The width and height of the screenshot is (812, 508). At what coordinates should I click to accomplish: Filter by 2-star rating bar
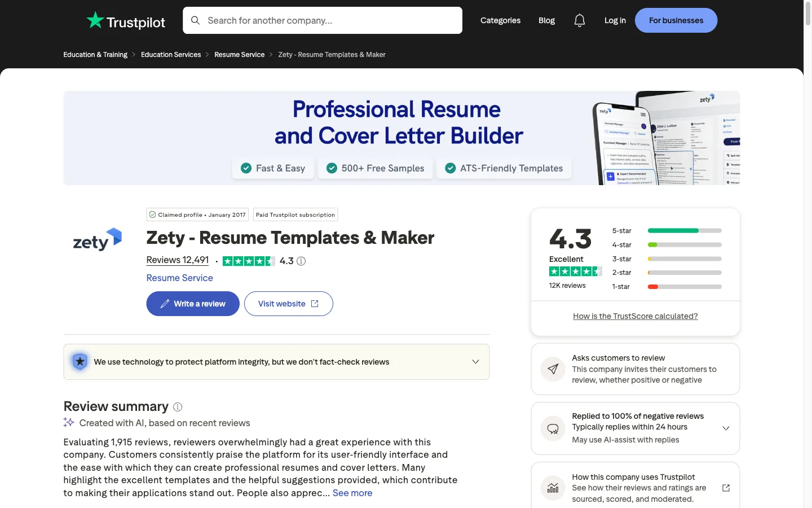(x=667, y=273)
